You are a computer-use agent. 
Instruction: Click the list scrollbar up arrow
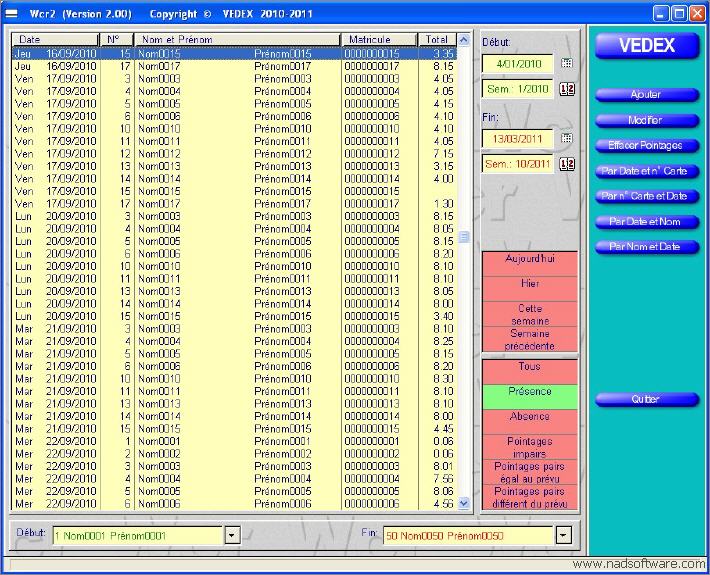(463, 40)
